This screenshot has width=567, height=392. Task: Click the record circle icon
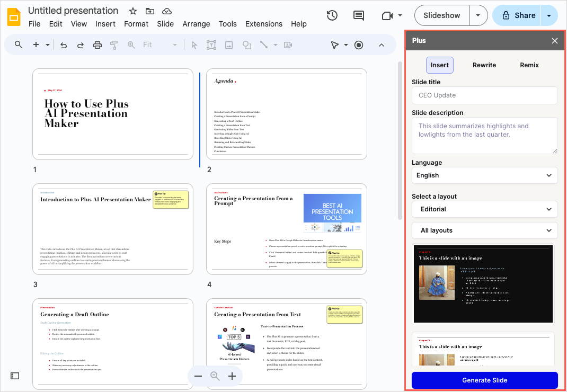pyautogui.click(x=359, y=45)
